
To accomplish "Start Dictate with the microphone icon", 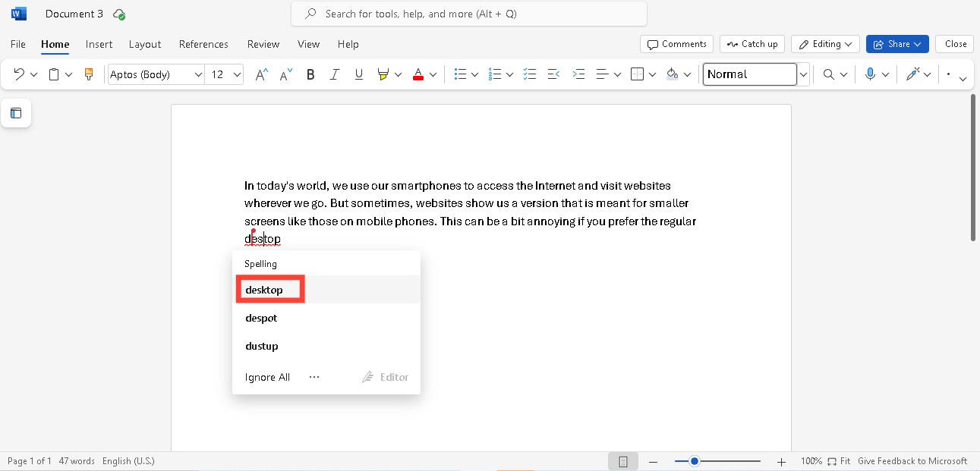I will [x=871, y=74].
